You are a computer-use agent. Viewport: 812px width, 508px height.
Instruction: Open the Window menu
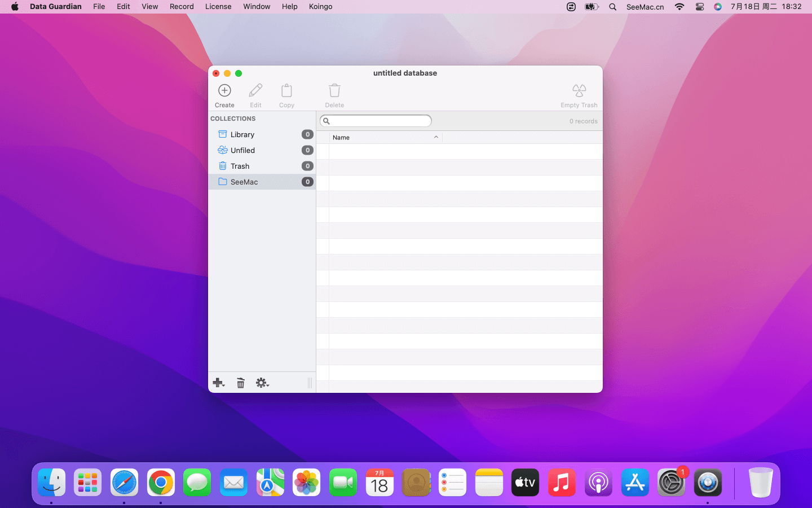click(x=257, y=7)
